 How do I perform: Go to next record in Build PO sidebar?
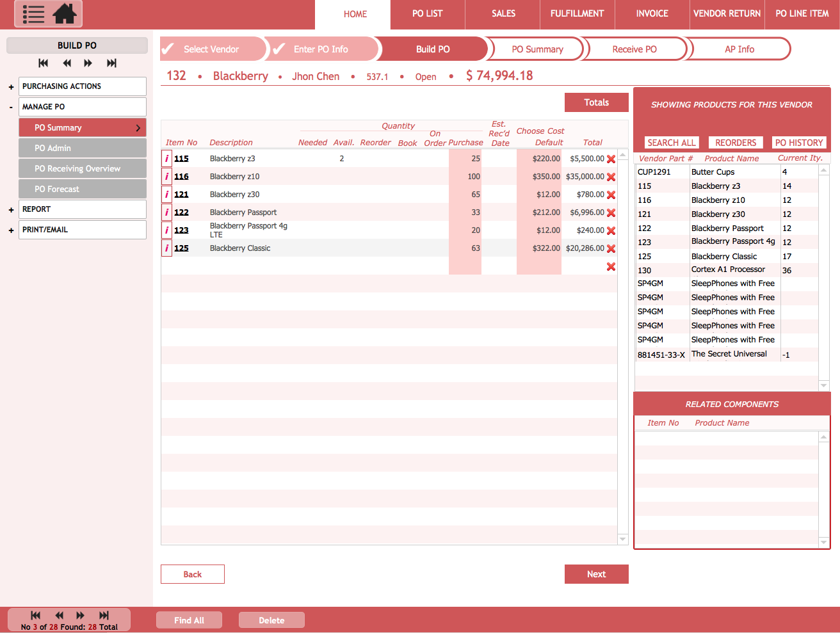pyautogui.click(x=88, y=63)
